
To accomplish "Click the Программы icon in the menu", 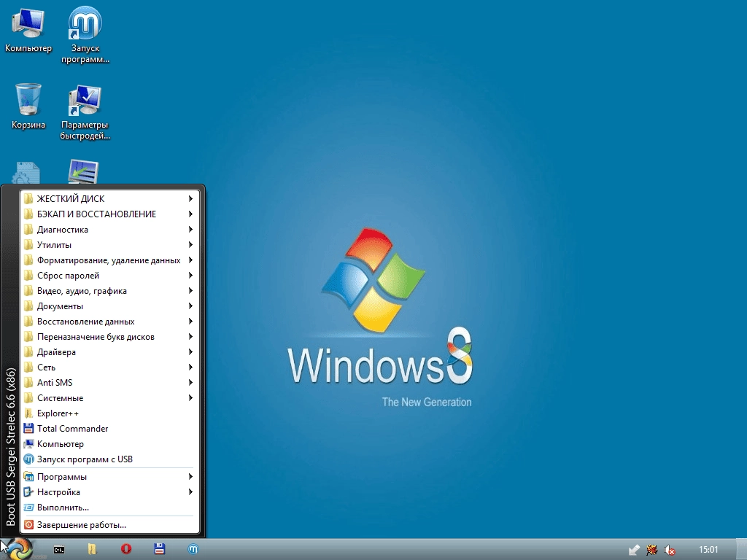I will 28,476.
